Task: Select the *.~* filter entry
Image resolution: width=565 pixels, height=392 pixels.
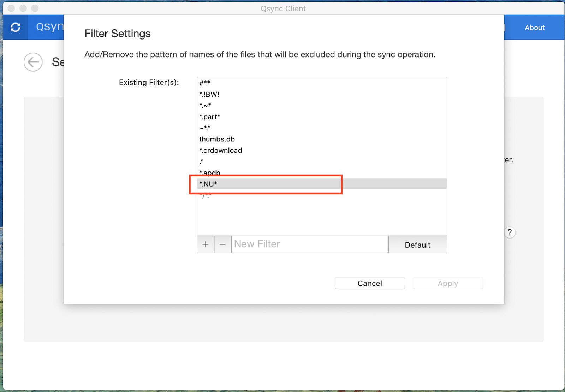Action: tap(205, 105)
